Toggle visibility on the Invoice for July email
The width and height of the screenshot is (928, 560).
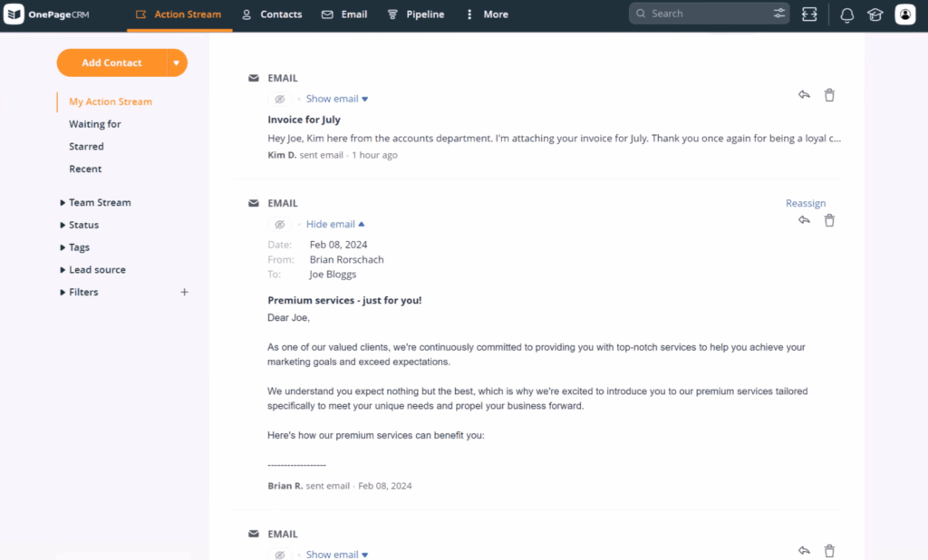279,98
